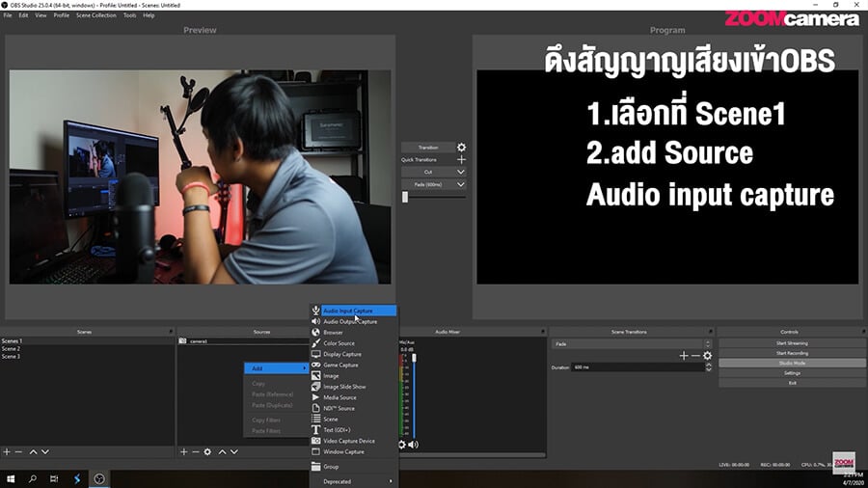Open the Edit menu
This screenshot has height=488, width=868.
23,15
